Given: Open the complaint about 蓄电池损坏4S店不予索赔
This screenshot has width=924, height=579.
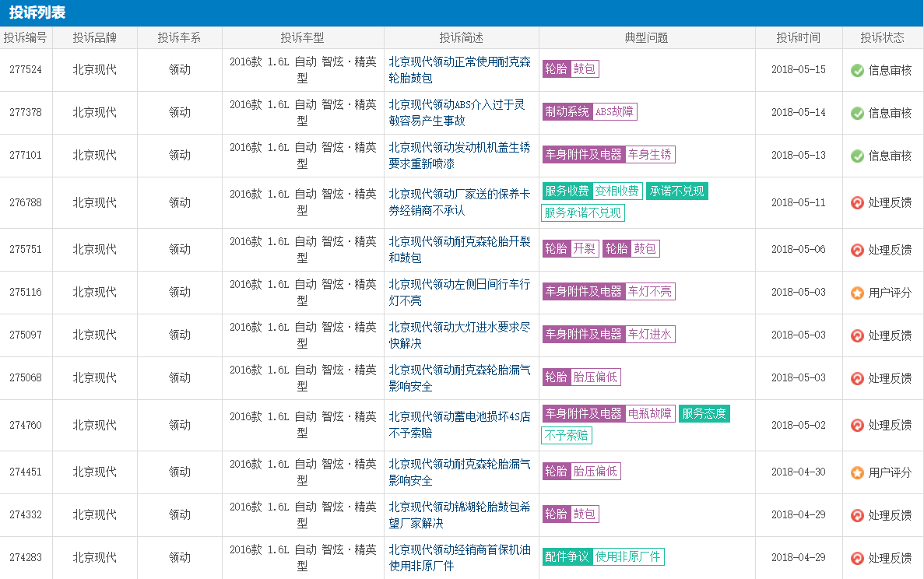Looking at the screenshot, I should (x=459, y=425).
